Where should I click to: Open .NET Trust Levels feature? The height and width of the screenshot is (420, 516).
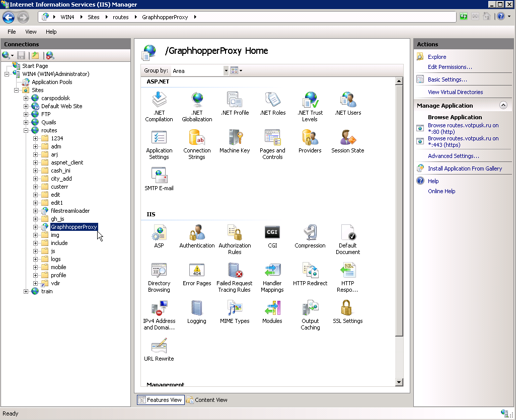(x=310, y=107)
